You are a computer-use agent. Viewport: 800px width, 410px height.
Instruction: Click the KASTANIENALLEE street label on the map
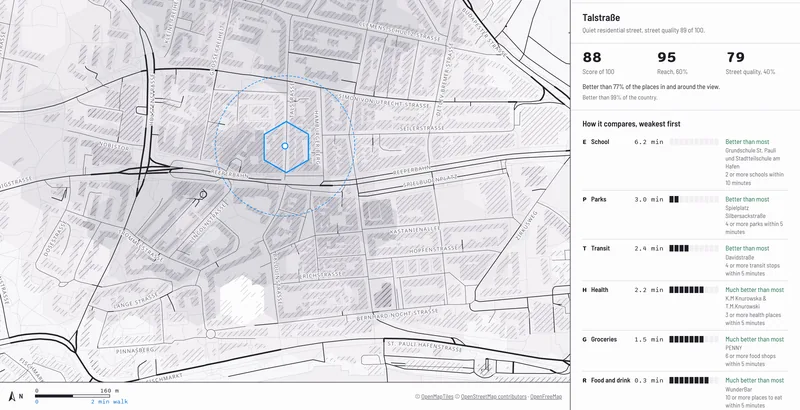pos(414,231)
